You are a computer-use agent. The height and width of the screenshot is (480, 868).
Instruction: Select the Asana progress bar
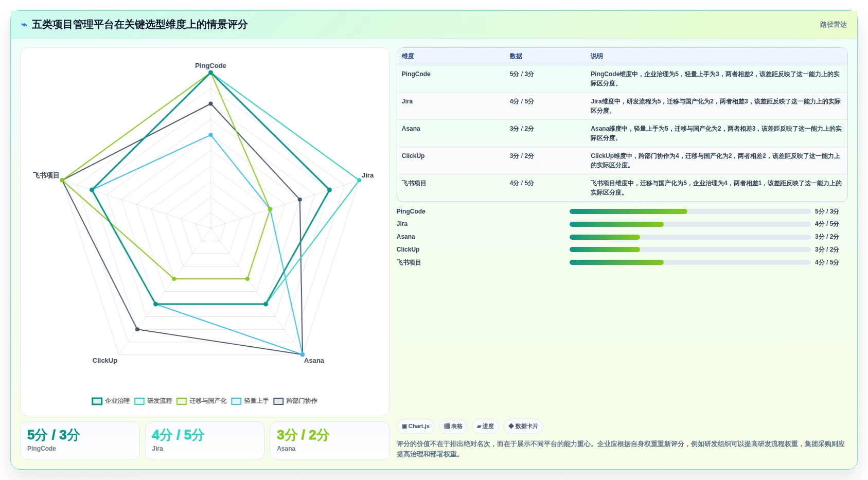pos(690,237)
